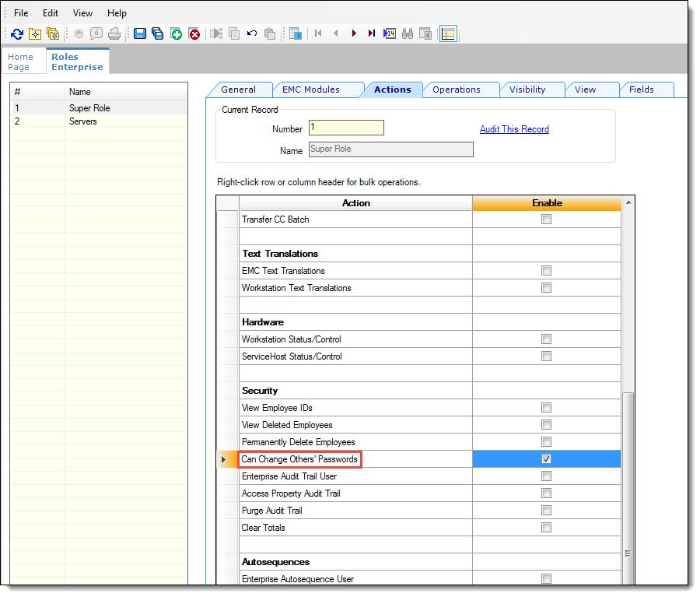
Task: Switch to the View tab in role editor
Action: point(585,90)
